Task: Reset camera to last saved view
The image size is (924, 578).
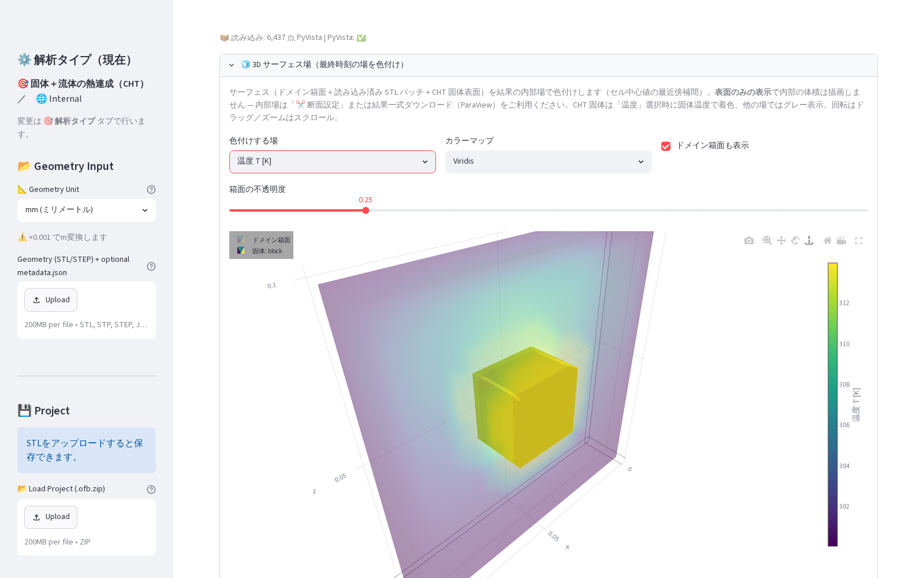Action: pos(841,240)
